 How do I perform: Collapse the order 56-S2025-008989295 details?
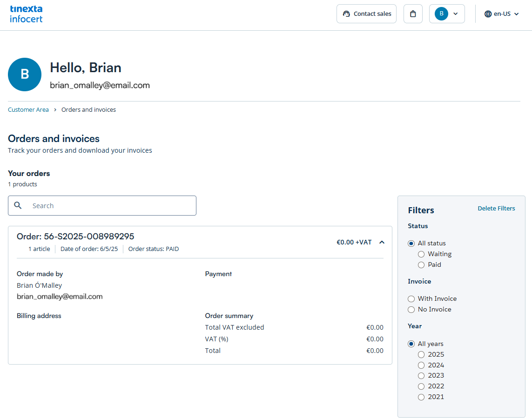[x=382, y=242]
